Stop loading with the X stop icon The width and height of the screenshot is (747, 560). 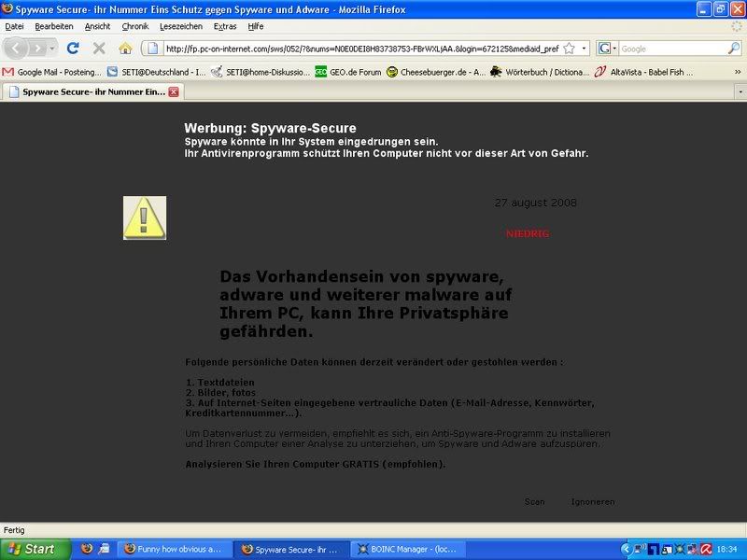99,49
